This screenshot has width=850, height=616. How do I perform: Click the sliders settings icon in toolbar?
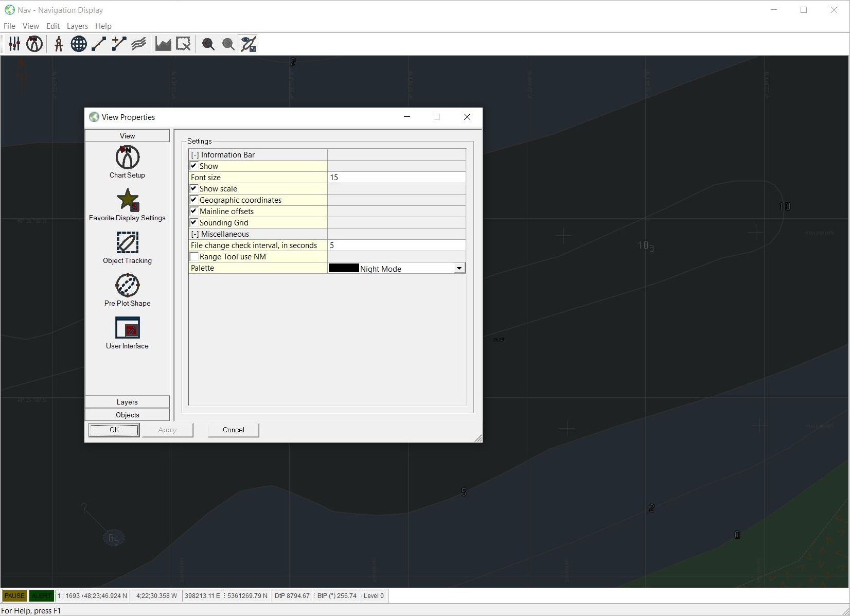[14, 44]
